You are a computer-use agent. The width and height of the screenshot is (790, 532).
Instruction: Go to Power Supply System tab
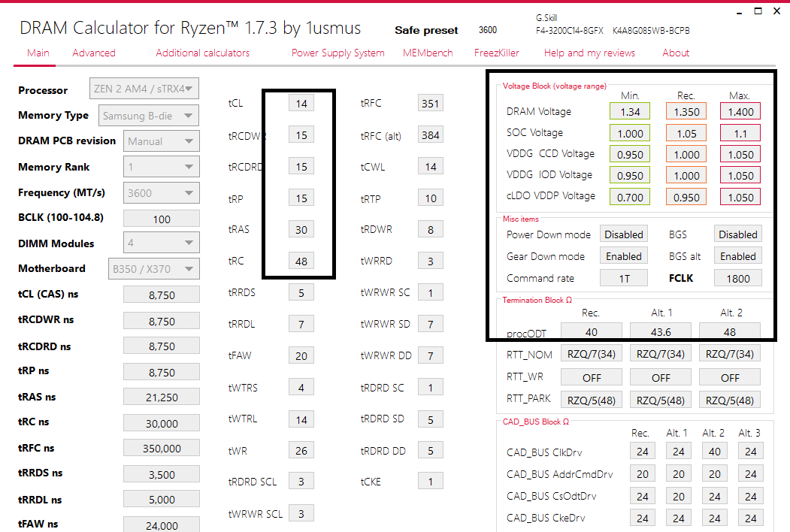(338, 53)
